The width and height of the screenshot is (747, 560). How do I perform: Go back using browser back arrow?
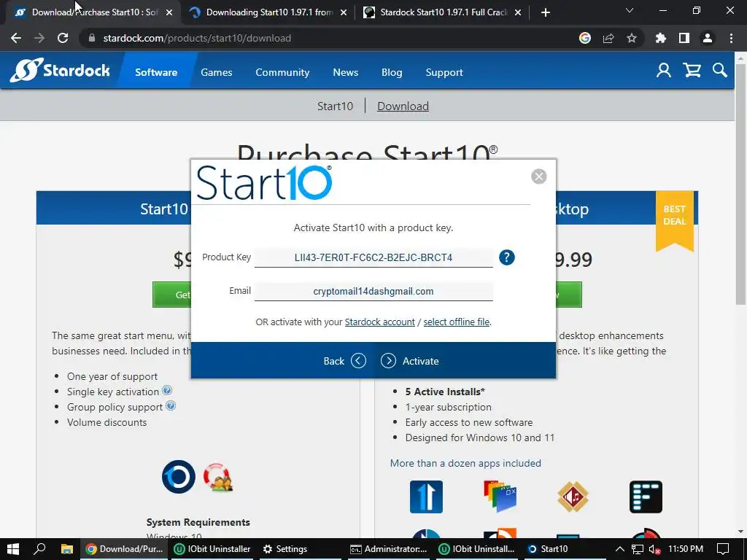click(x=16, y=38)
